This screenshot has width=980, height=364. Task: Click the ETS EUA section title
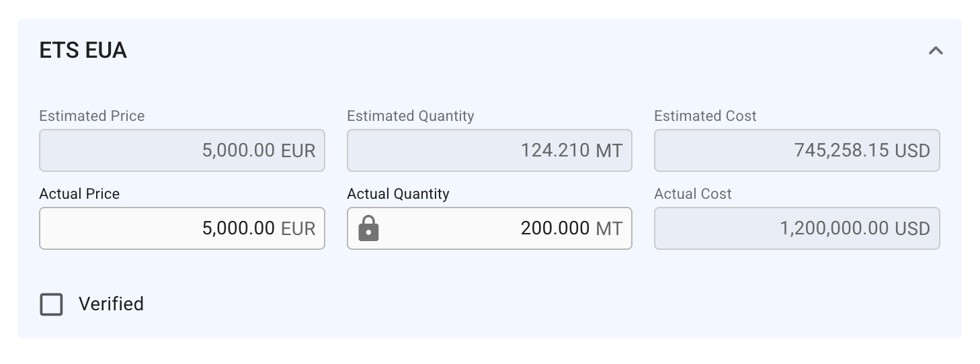coord(83,50)
